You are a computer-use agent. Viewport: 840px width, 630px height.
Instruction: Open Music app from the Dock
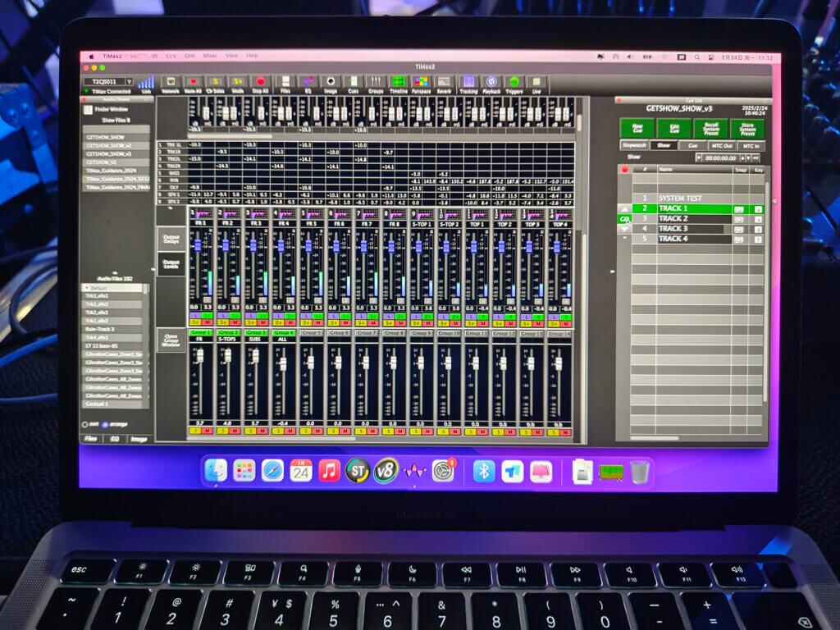point(330,472)
